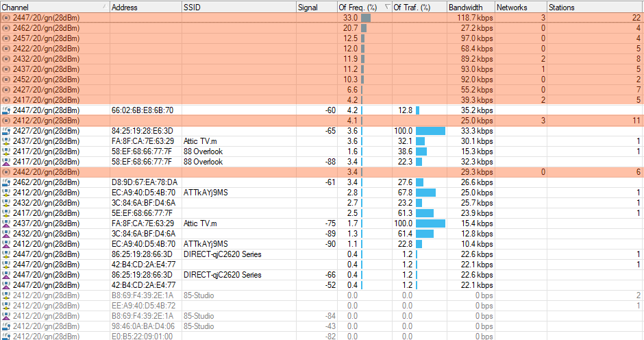Click the channel icon beside 2457/20/gn(28dBm)
Viewport: 644px width, 340px height.
pos(6,38)
